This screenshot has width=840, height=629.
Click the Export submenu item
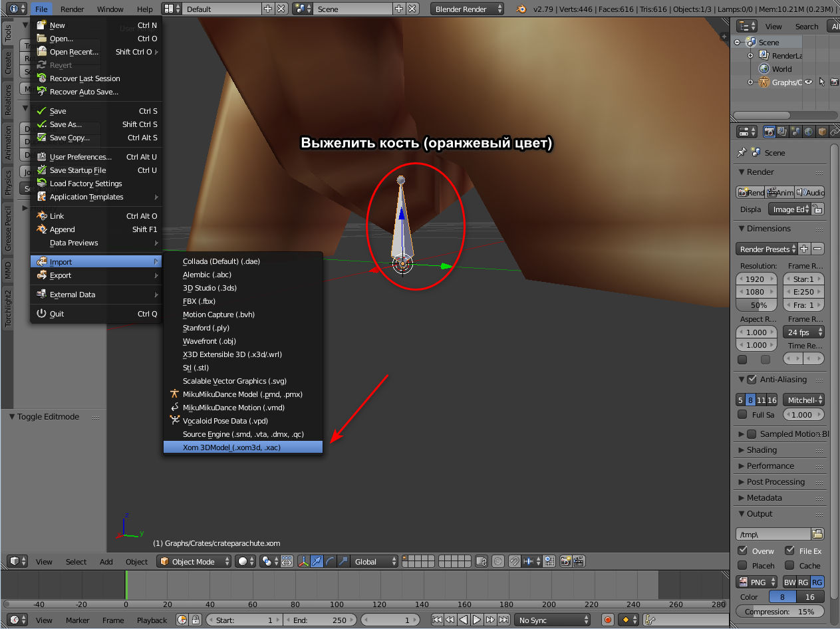pos(96,275)
